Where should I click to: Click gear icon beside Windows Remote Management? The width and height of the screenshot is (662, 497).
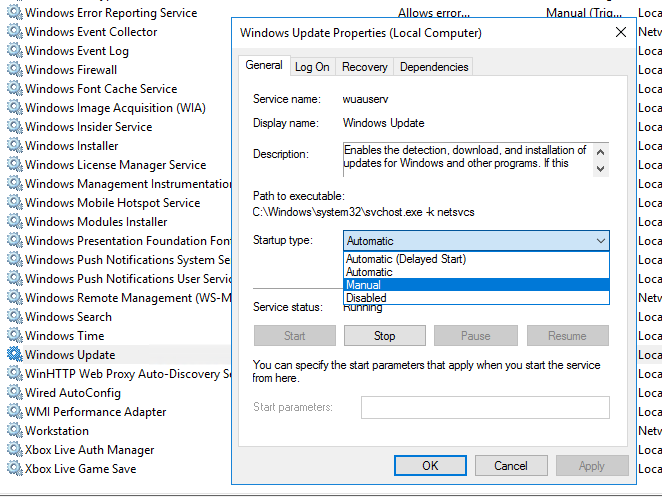pyautogui.click(x=15, y=298)
